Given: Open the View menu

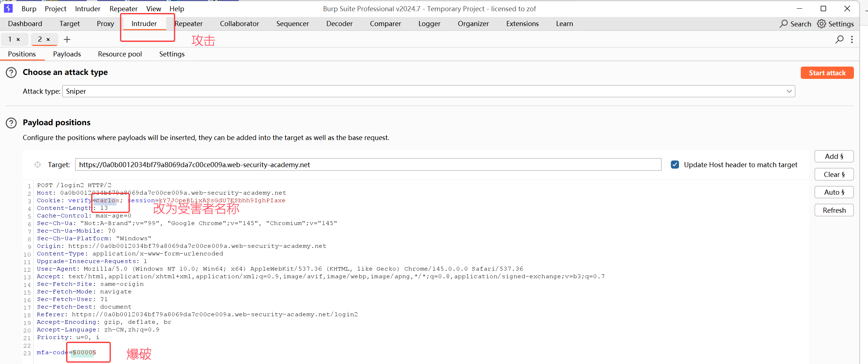Looking at the screenshot, I should pyautogui.click(x=154, y=9).
